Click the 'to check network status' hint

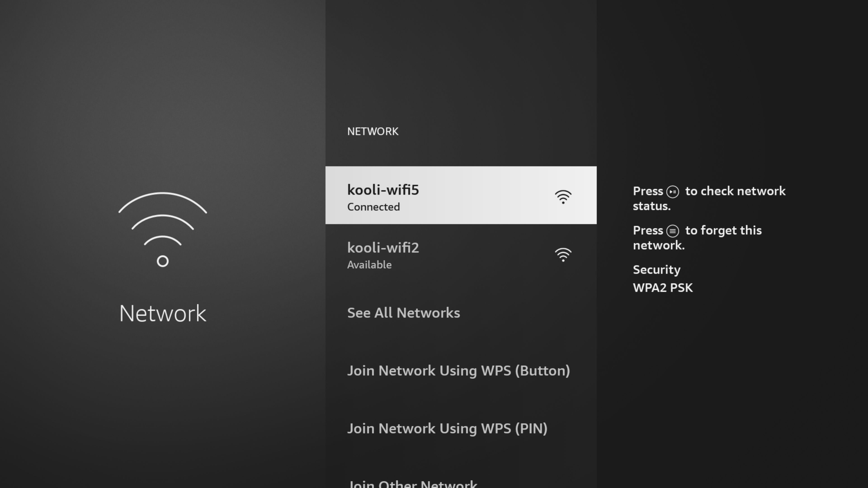[709, 198]
